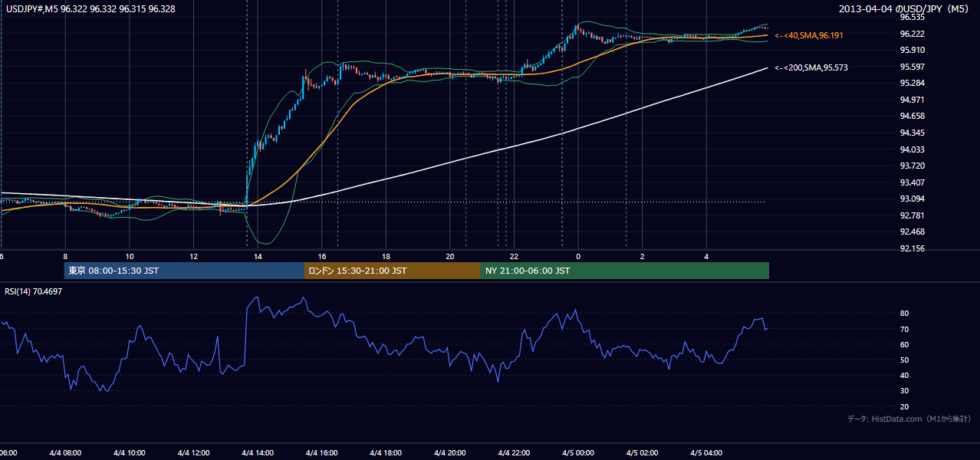Click RSI scale value 50
980x460 pixels.
(x=904, y=360)
